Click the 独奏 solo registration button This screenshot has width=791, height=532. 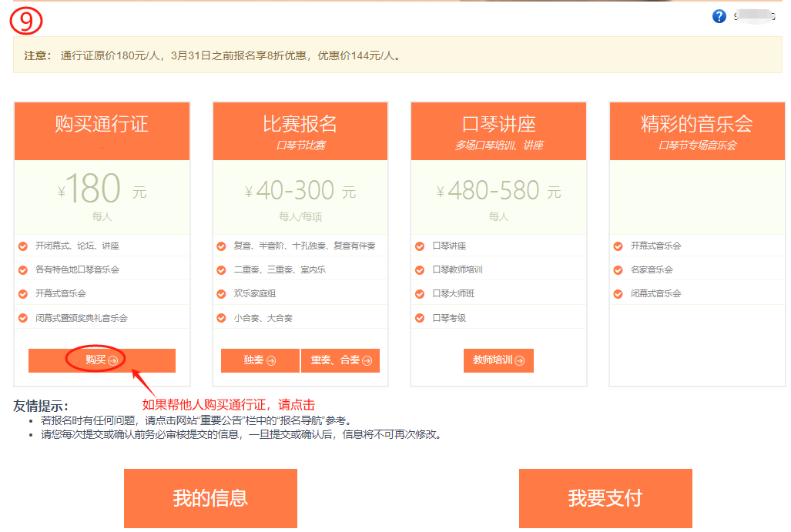coord(260,360)
